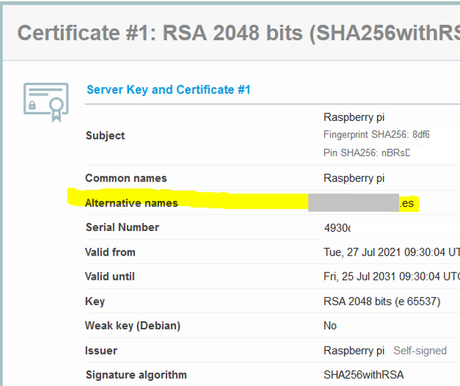Viewport: 460px width, 386px height.
Task: Click the Pin SHA256 value text
Action: click(367, 153)
